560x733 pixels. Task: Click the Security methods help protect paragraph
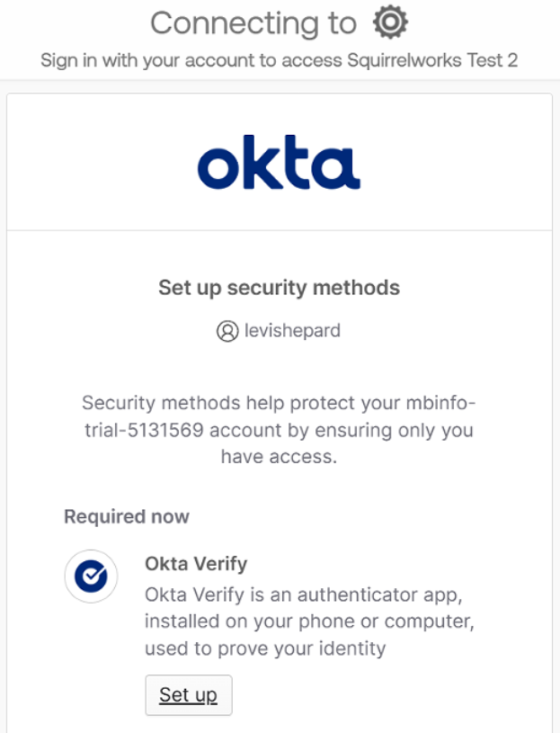tap(279, 430)
